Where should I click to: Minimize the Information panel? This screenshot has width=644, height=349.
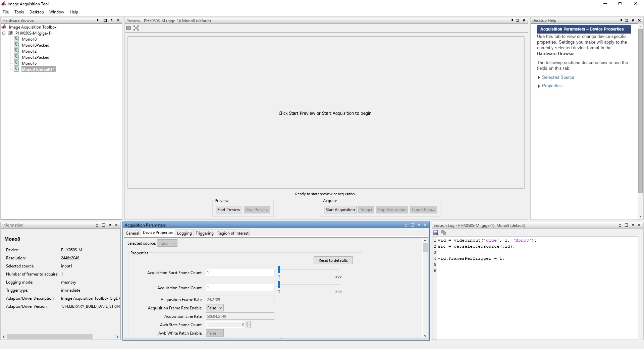(x=97, y=225)
